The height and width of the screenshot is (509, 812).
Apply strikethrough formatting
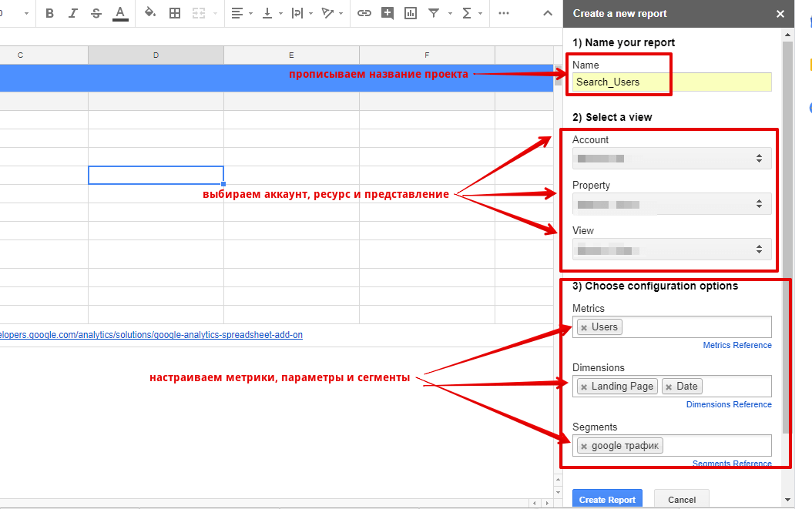pos(96,13)
